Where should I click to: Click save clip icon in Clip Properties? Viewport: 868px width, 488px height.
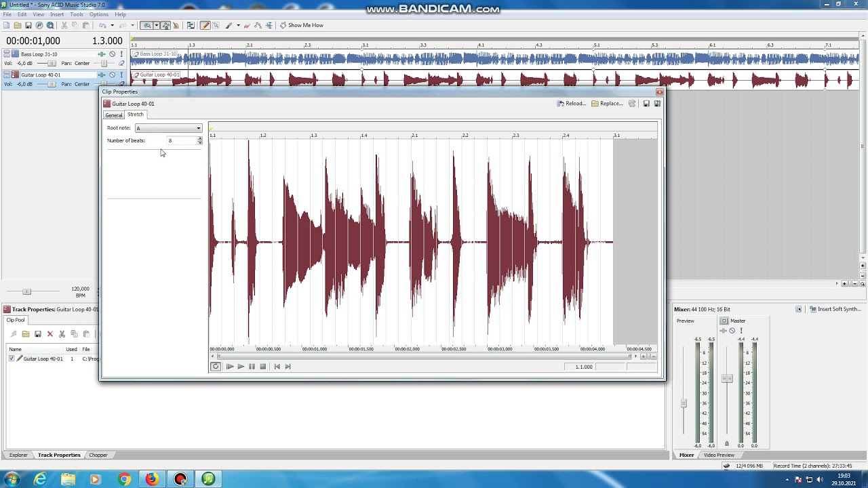646,104
